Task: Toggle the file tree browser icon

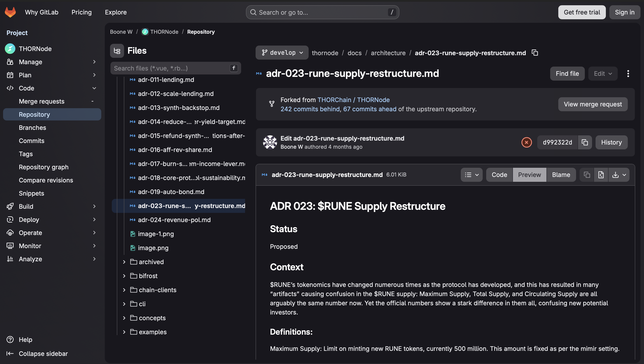Action: tap(117, 51)
